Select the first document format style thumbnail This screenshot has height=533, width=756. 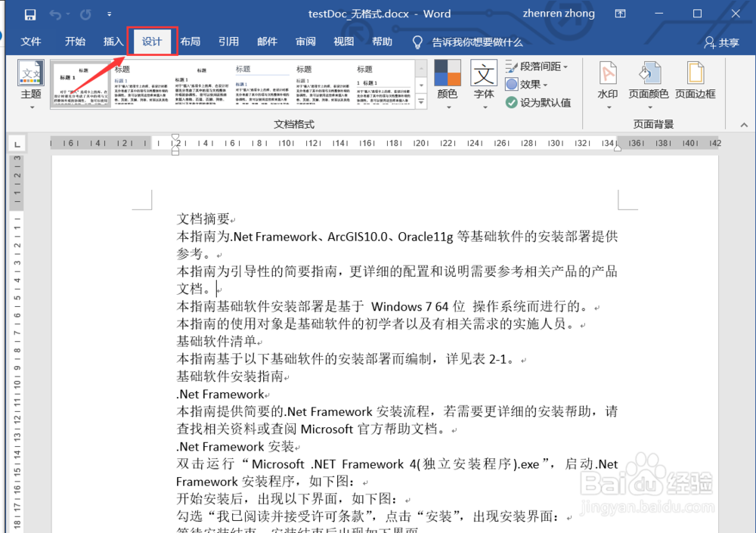click(x=81, y=85)
